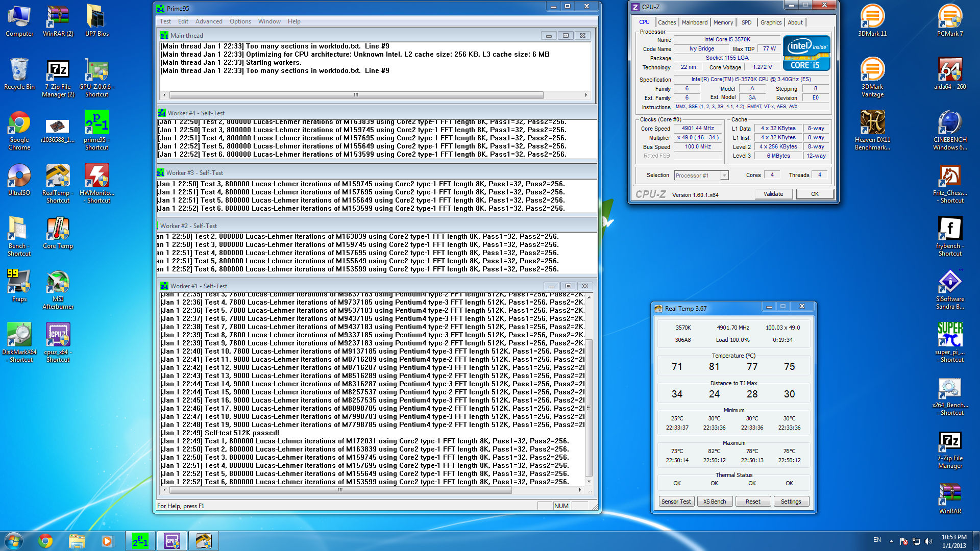Switch to Prime95 taskbar button
Image resolution: width=980 pixels, height=551 pixels.
[140, 541]
